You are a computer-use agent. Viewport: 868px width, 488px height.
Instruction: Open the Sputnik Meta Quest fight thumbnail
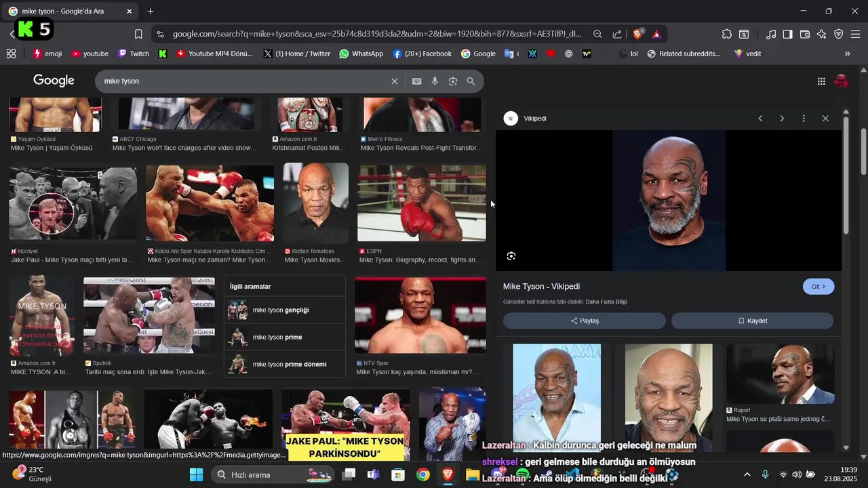pyautogui.click(x=149, y=315)
